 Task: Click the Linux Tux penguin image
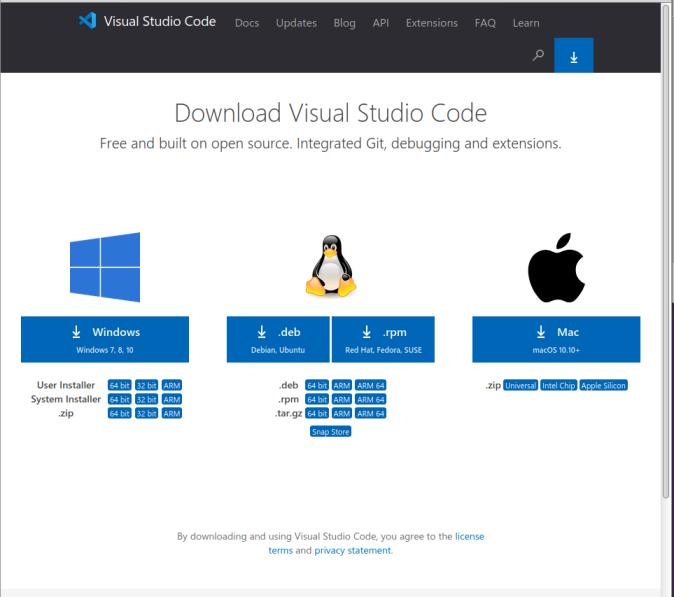[331, 266]
